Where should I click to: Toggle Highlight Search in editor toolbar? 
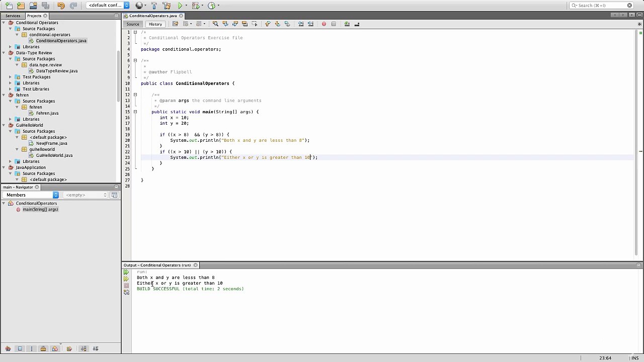tap(245, 24)
